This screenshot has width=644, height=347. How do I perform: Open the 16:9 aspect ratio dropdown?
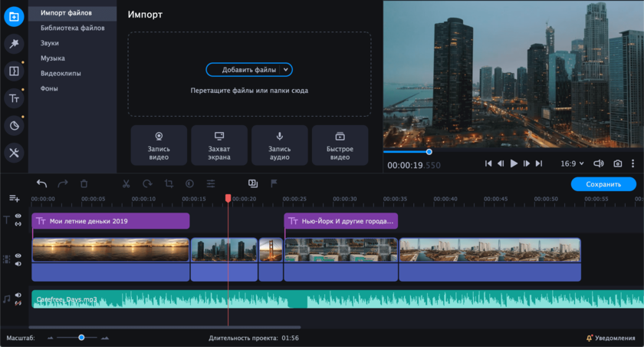point(572,164)
